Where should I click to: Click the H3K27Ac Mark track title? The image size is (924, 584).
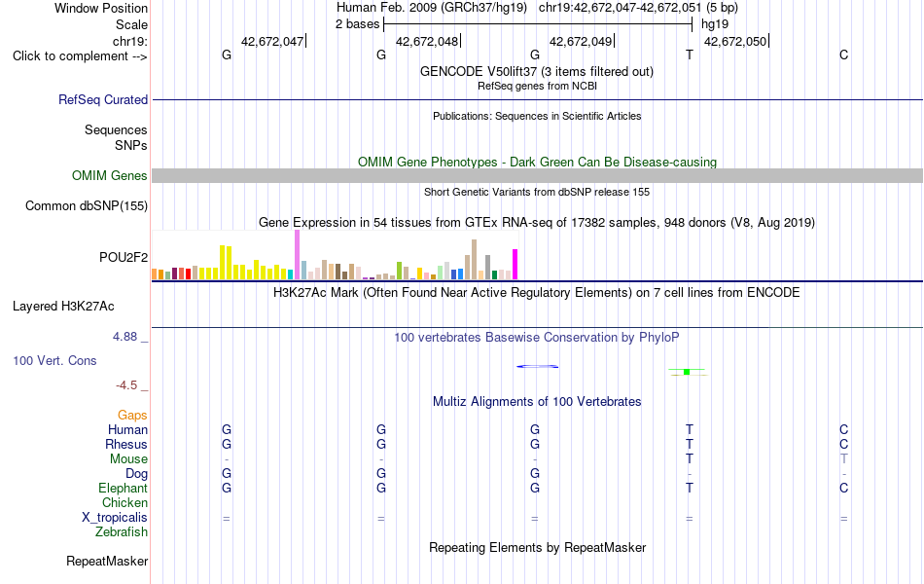tap(536, 293)
